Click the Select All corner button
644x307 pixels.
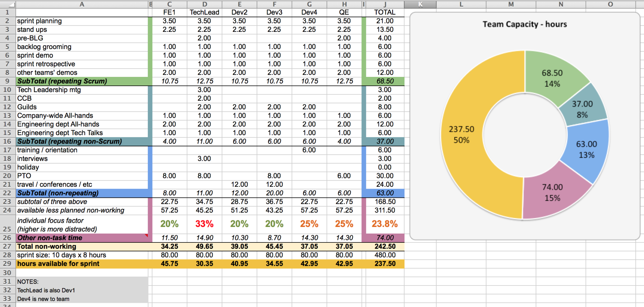pos(7,4)
